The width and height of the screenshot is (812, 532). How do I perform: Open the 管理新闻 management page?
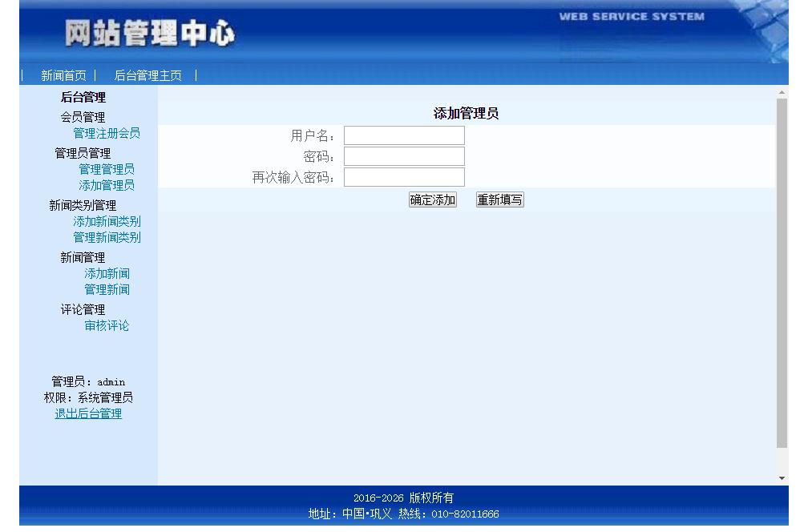(105, 289)
